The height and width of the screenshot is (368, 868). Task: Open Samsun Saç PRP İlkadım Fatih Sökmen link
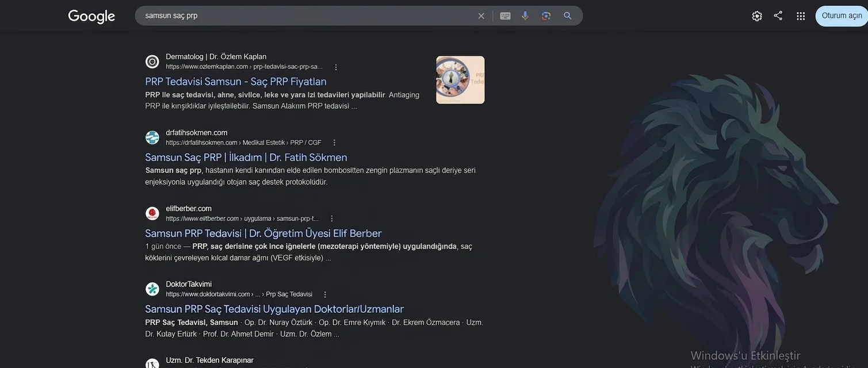[x=246, y=158]
